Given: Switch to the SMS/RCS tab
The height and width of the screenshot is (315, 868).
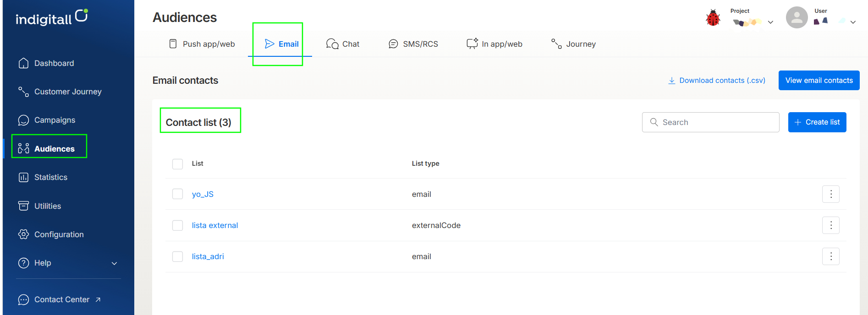Looking at the screenshot, I should (x=413, y=44).
